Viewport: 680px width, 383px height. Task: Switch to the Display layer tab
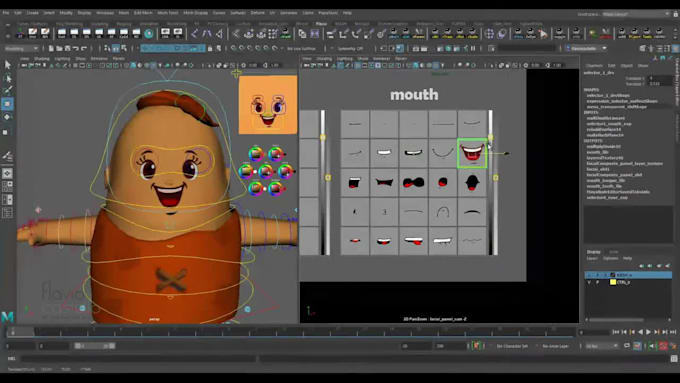(x=594, y=252)
